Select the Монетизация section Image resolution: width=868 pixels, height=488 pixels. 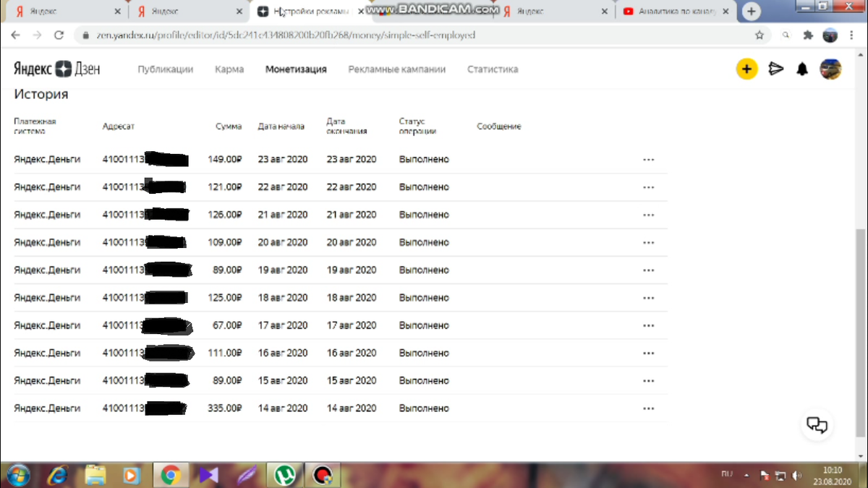coord(296,69)
